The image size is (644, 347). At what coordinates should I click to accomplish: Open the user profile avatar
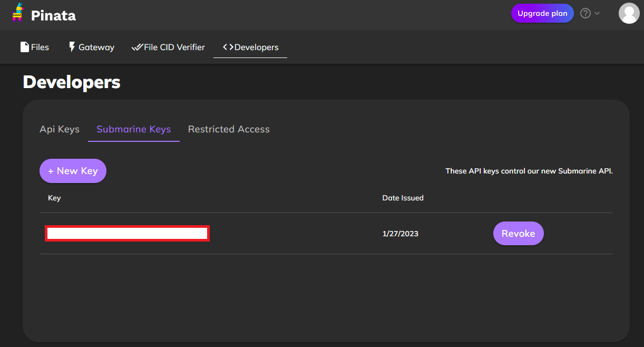(x=629, y=13)
